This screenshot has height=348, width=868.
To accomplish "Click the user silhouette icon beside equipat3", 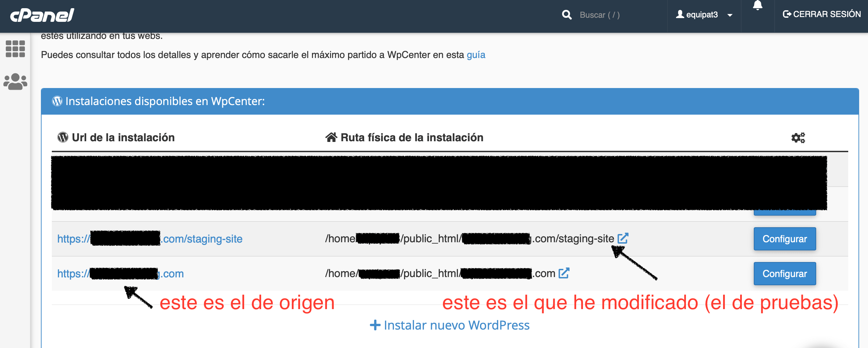I will click(x=680, y=14).
